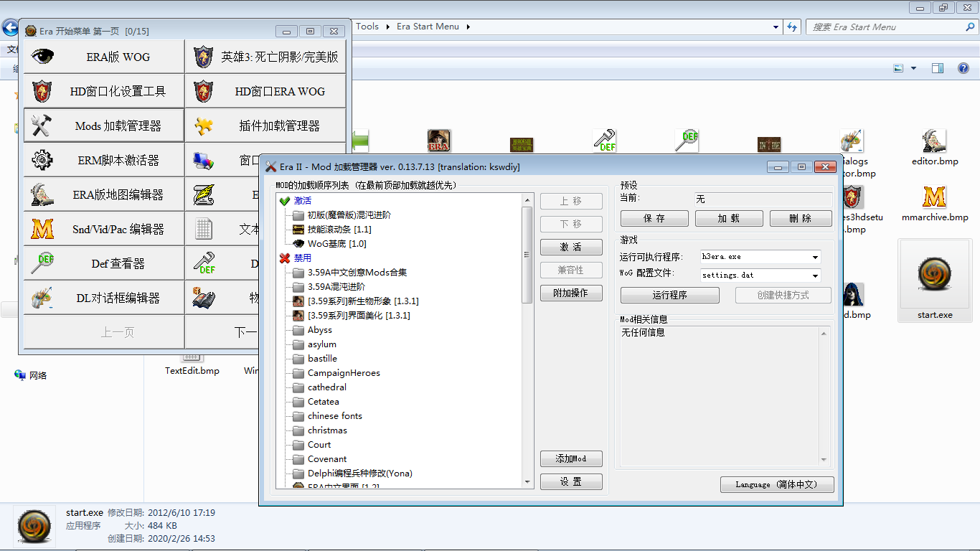Open Def查看器 magnifier button
Image resolution: width=980 pixels, height=551 pixels.
(104, 263)
